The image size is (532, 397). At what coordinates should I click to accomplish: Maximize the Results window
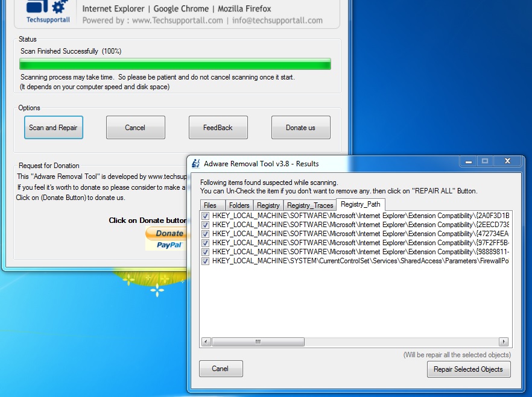485,161
